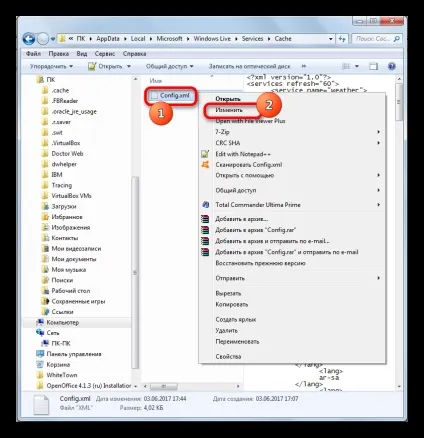
Task: Click the Forward navigation arrow button
Action: pyautogui.click(x=43, y=39)
